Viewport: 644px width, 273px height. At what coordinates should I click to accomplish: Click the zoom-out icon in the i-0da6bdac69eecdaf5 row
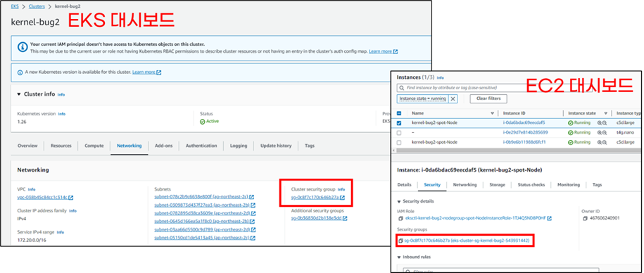tap(605, 122)
